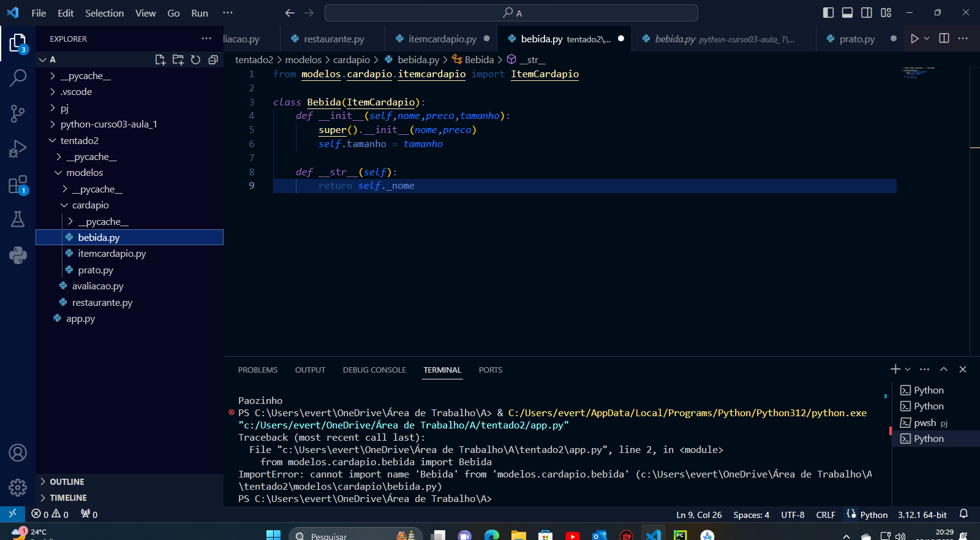The image size is (980, 540).
Task: Open terminal panel more actions ellipsis
Action: (x=925, y=369)
